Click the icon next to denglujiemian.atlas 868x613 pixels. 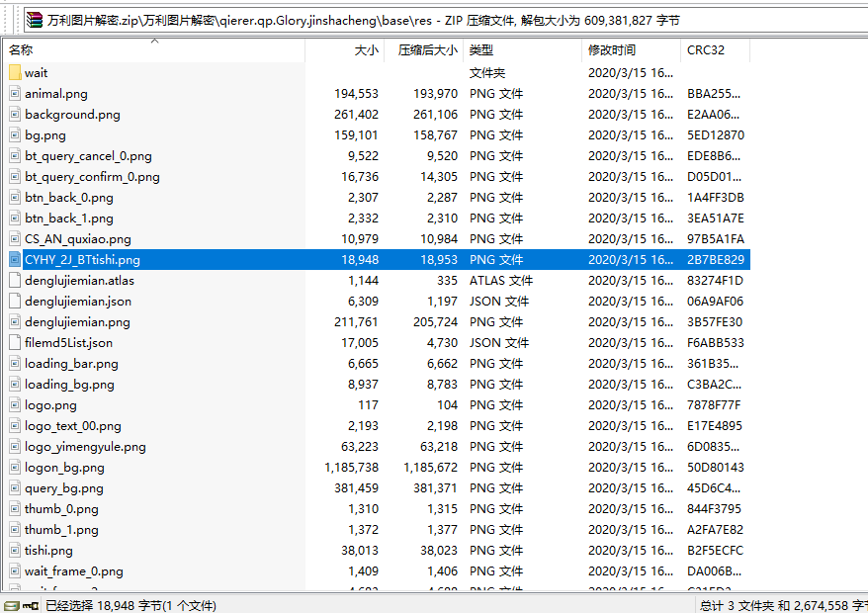13,280
